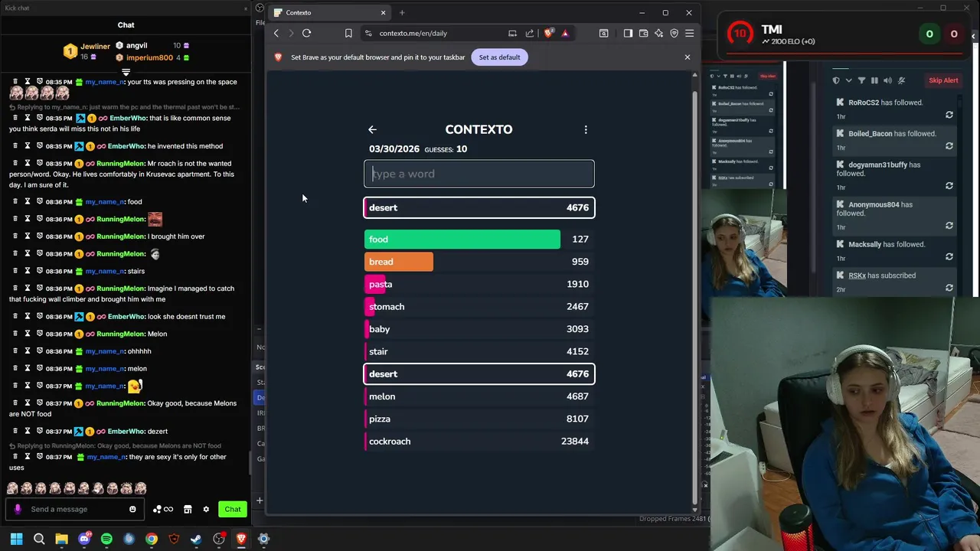This screenshot has width=980, height=551.
Task: Open Leo AI sparkle icon
Action: pos(658,33)
